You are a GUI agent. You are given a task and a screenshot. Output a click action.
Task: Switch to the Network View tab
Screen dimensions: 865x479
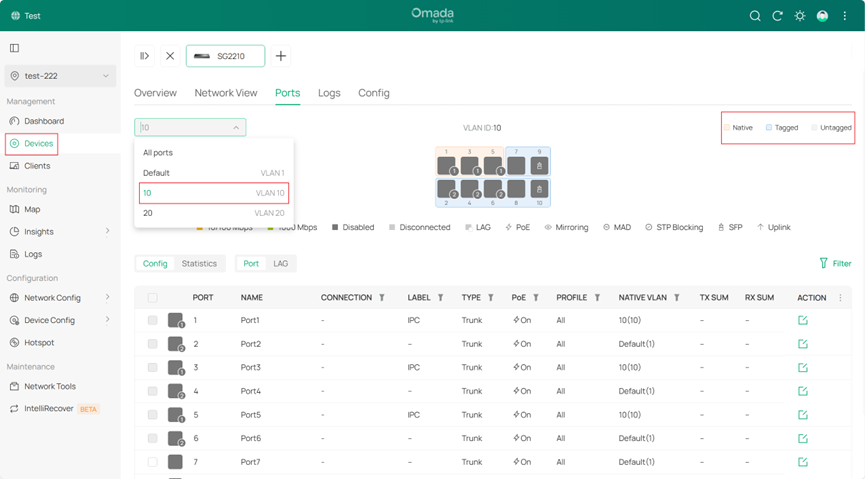225,93
